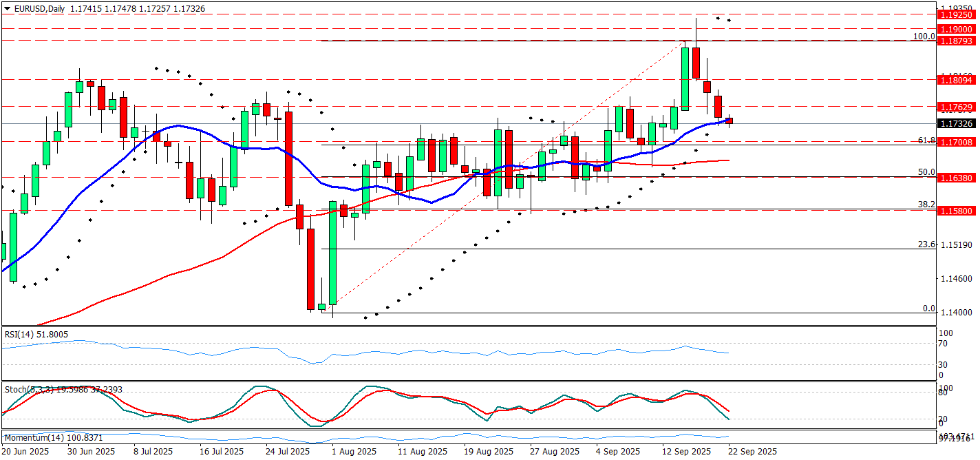Screen dimensions: 980x460
Task: Click the Fibonacci 100.0 level label
Action: pos(924,36)
